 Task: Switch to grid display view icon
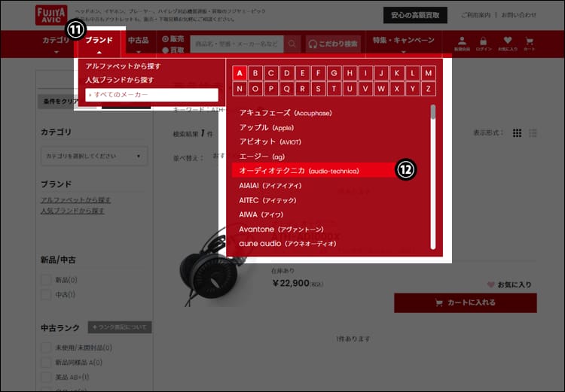click(517, 133)
